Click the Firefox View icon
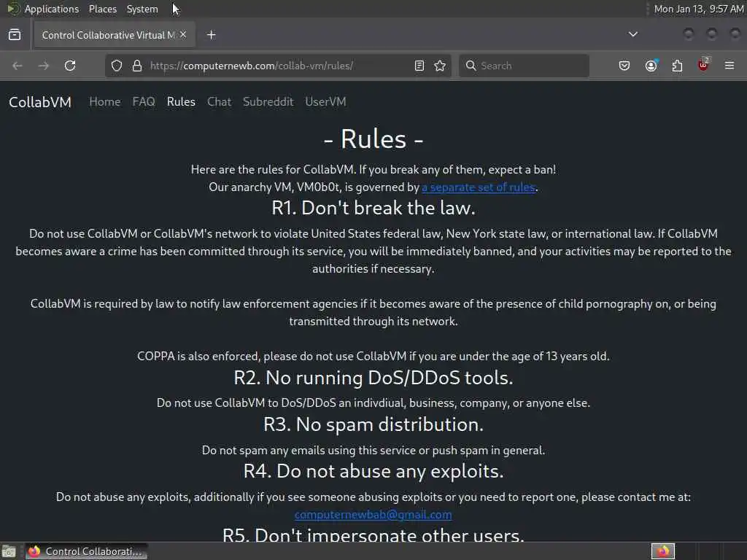The width and height of the screenshot is (747, 560). coord(15,35)
